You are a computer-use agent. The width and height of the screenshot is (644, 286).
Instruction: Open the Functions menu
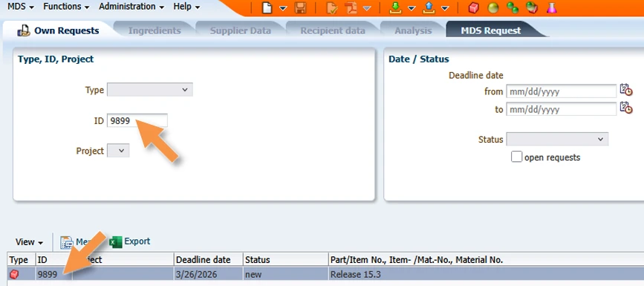tap(66, 7)
